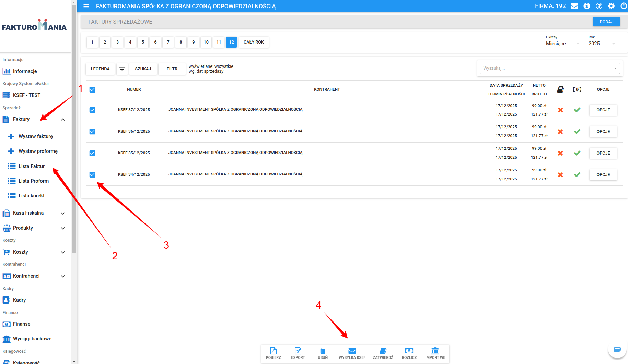Image resolution: width=628 pixels, height=364 pixels.
Task: Open the Okresy Miesiące dropdown
Action: pos(565,44)
